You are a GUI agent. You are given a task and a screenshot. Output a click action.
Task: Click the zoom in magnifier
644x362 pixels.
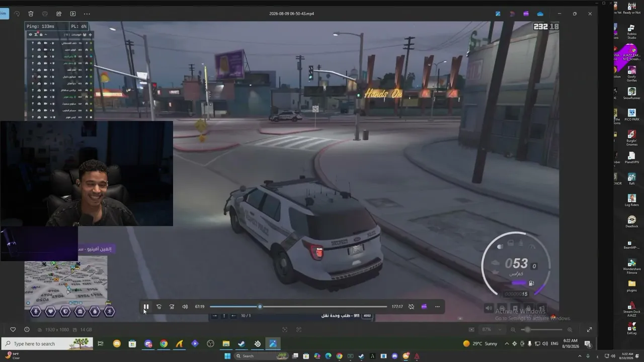click(570, 330)
